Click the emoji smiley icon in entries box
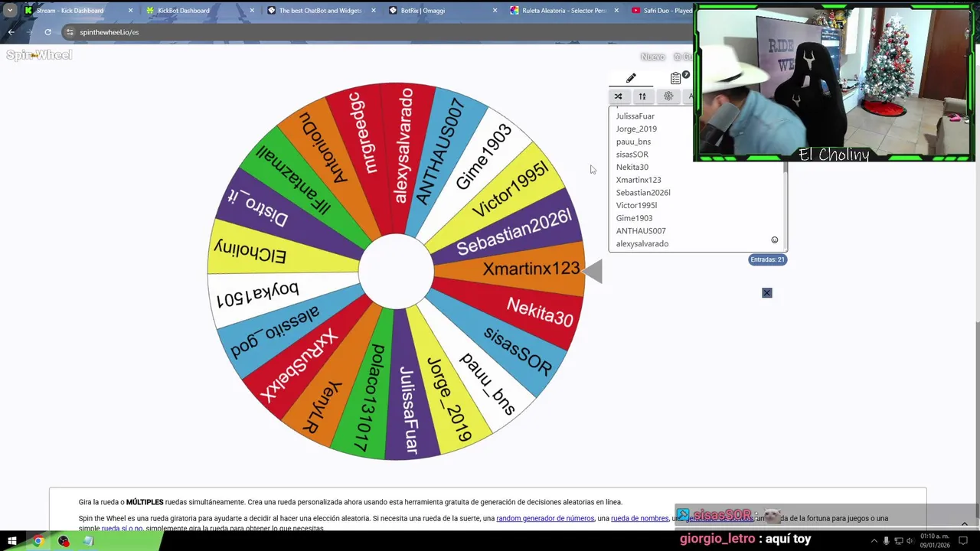 click(x=775, y=240)
